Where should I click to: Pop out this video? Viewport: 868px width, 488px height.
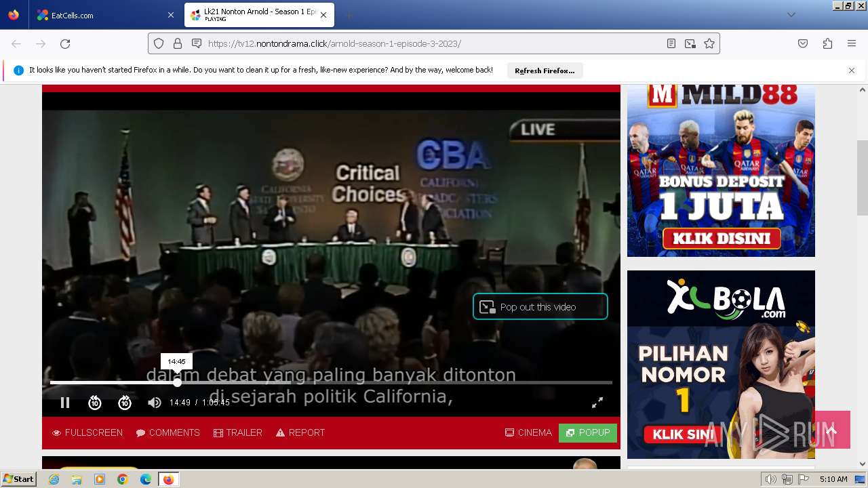click(x=540, y=306)
